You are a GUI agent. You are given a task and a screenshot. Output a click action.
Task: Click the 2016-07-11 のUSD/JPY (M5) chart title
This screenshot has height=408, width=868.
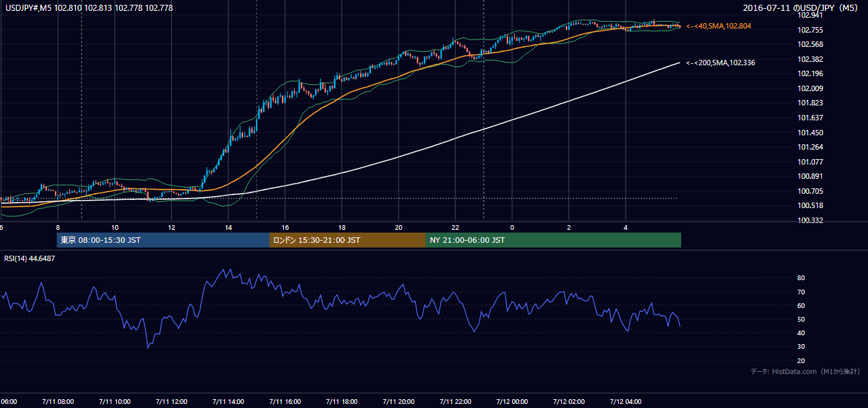tap(802, 8)
